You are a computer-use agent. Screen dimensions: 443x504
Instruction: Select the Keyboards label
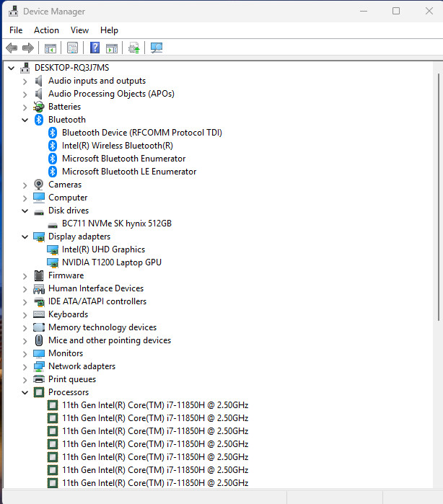pos(69,314)
